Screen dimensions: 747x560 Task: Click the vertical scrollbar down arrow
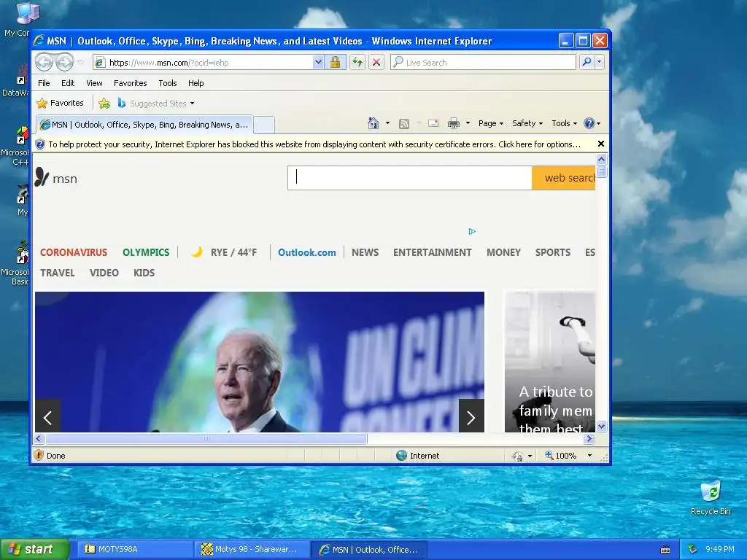[601, 426]
